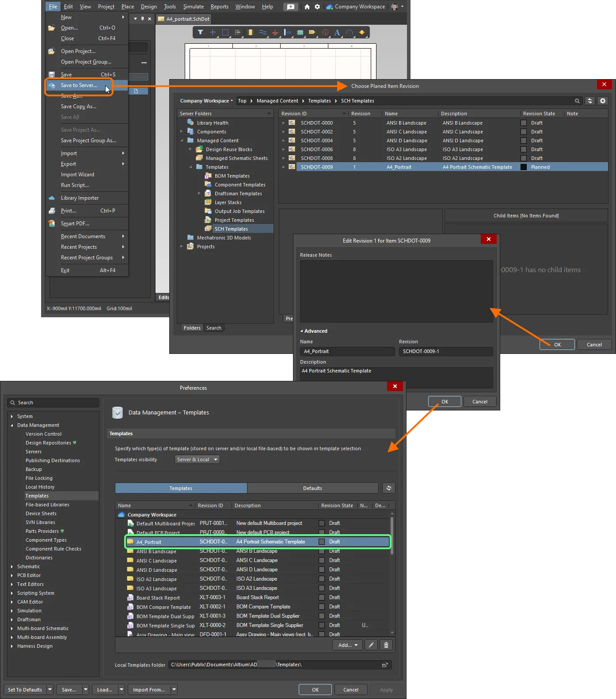Toggle revision state box for SCHDOT-0004
Screen dimensions: 616x699
click(x=524, y=141)
